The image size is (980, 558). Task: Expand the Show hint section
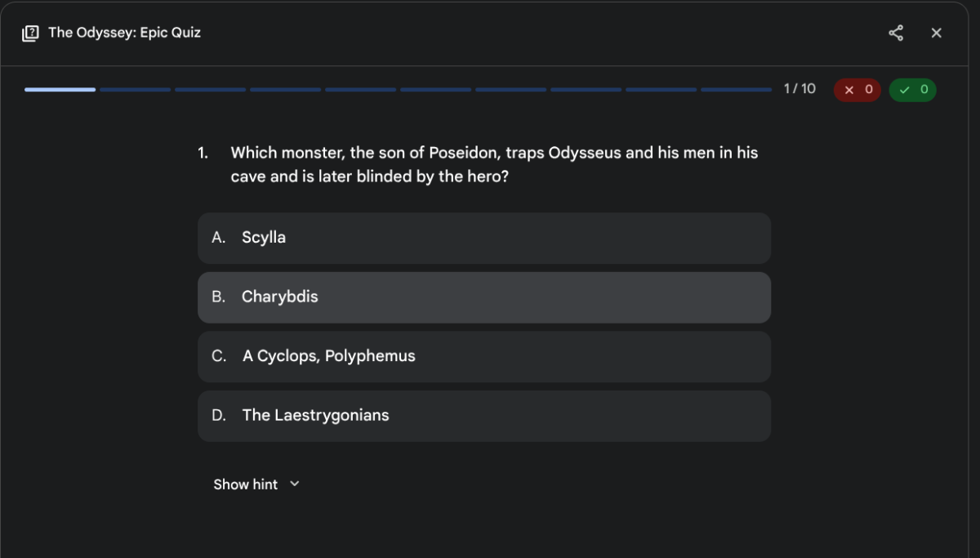pos(246,484)
